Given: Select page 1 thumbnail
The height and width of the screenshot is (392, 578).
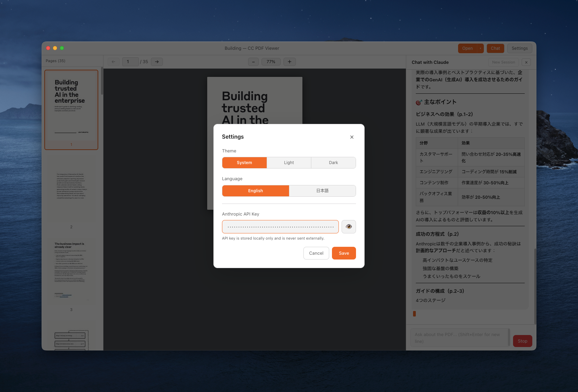Looking at the screenshot, I should [71, 110].
